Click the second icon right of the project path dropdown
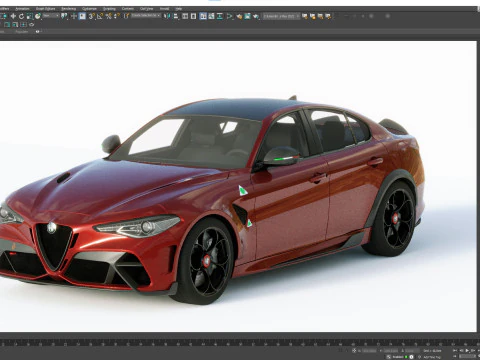 click(313, 16)
